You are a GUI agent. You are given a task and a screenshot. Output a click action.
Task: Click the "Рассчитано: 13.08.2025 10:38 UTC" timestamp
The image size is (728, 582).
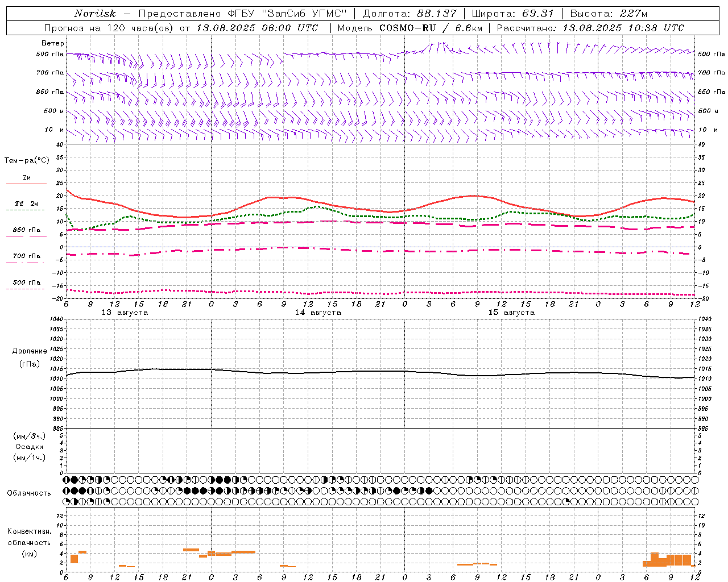[590, 28]
